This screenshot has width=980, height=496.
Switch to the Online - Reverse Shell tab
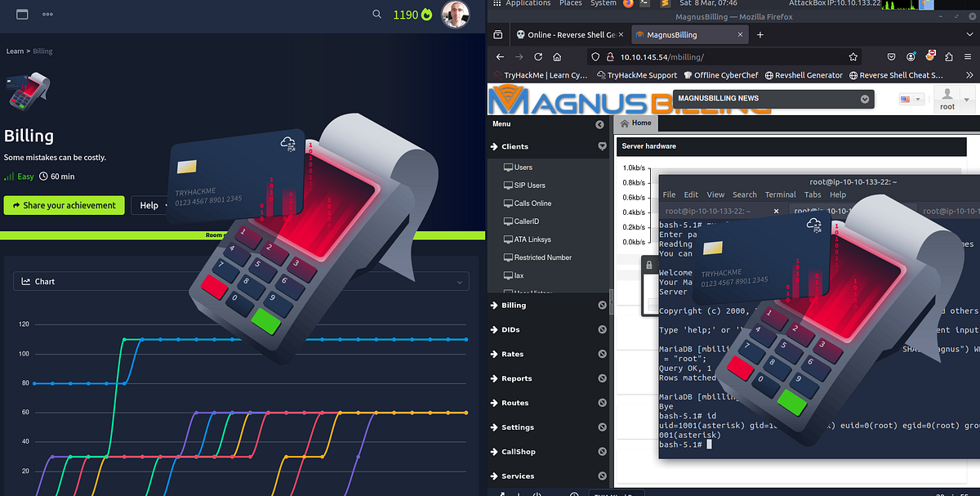coord(572,34)
